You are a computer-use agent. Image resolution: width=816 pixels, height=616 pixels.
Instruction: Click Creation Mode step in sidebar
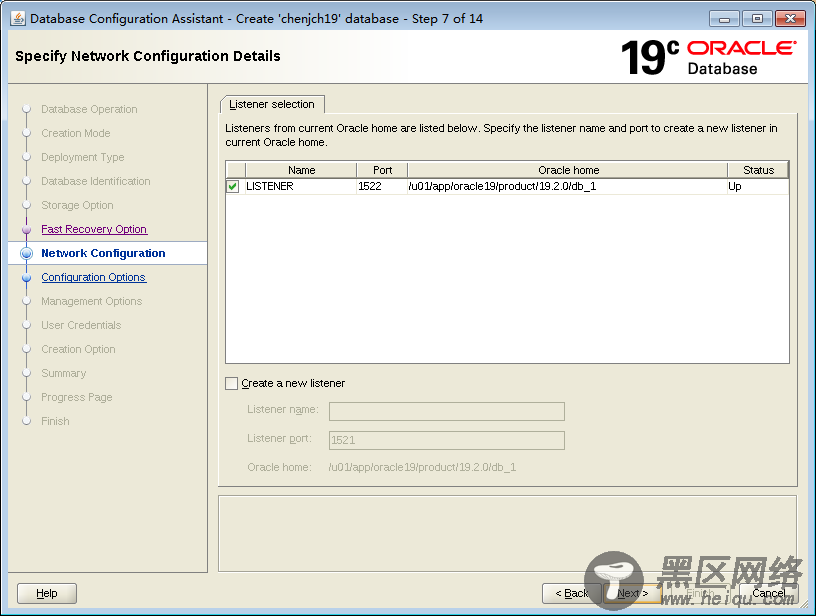tap(75, 133)
